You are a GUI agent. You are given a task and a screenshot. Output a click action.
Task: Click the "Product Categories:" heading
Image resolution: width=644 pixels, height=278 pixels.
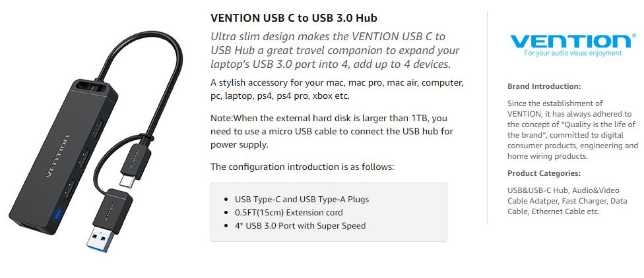tap(544, 173)
